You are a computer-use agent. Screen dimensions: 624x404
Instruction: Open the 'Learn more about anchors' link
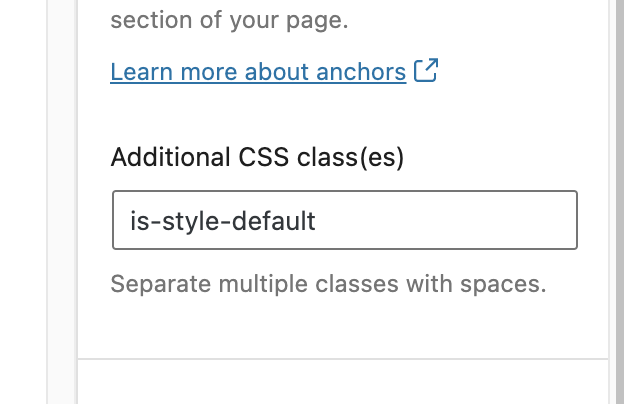click(258, 72)
